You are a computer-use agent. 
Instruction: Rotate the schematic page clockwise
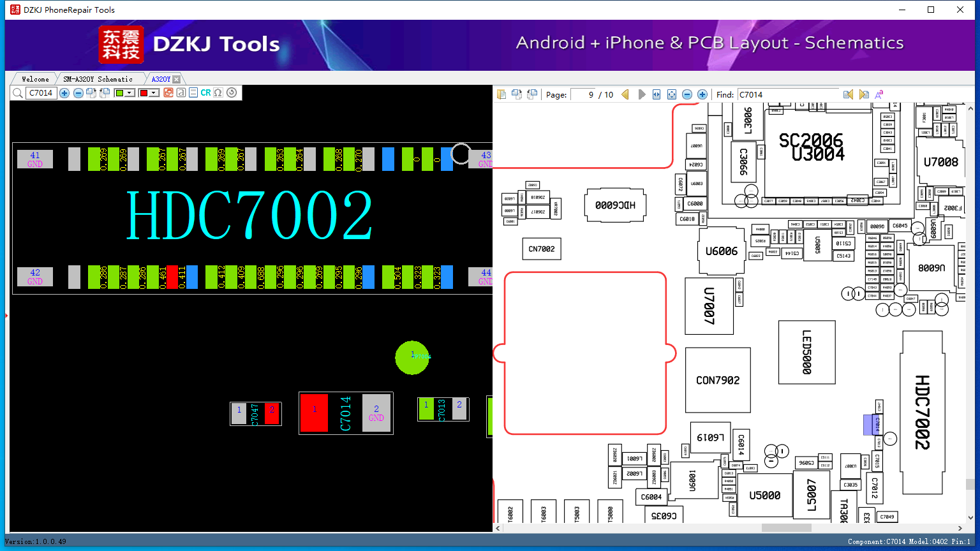pos(517,94)
